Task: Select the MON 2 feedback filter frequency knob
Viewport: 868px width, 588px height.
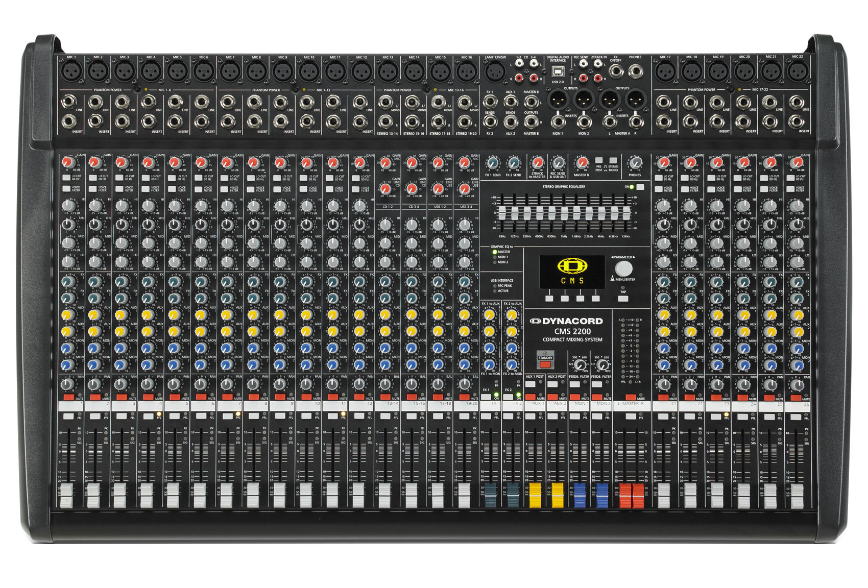Action: (602, 365)
